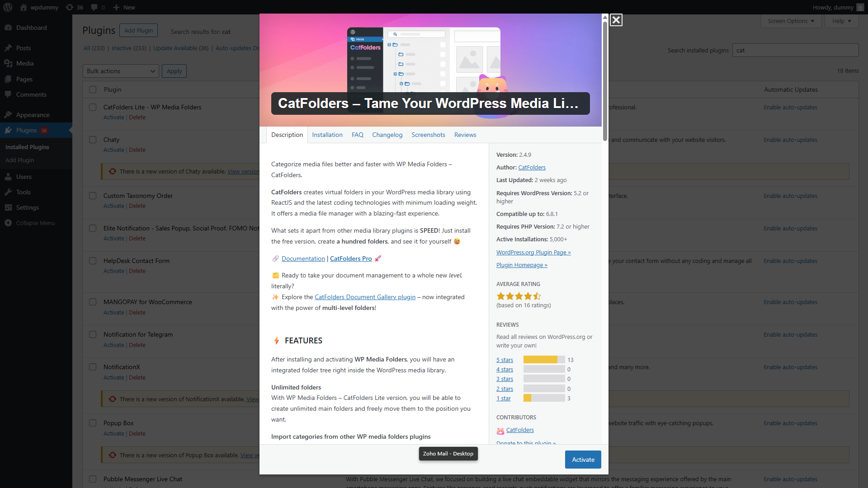Click the 5 stars reviews link
This screenshot has width=868, height=488.
[505, 360]
